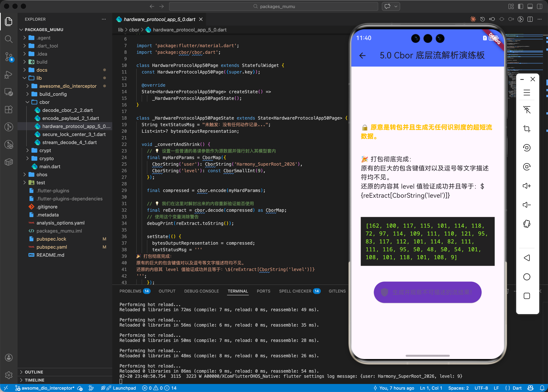Expand the OUTLINE section

pos(34,372)
